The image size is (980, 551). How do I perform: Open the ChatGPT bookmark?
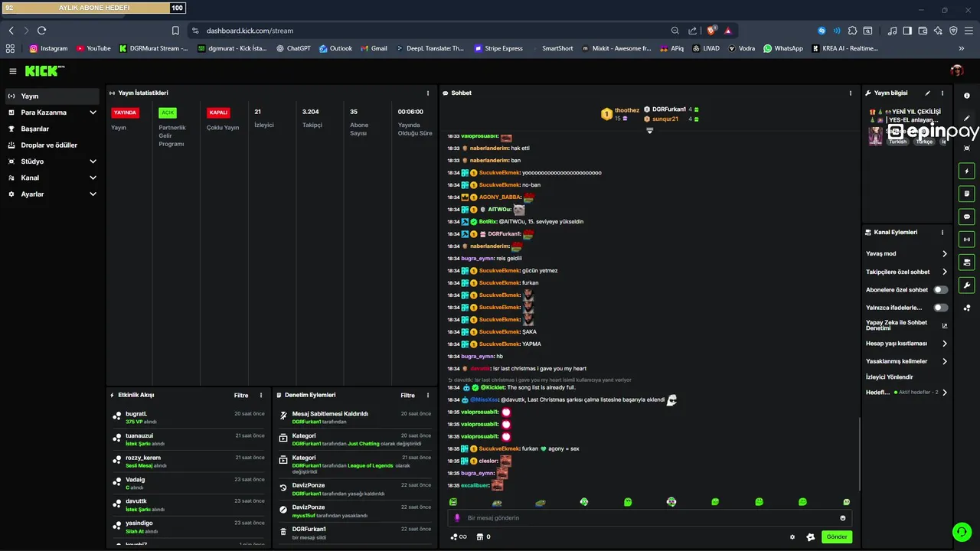(293, 48)
